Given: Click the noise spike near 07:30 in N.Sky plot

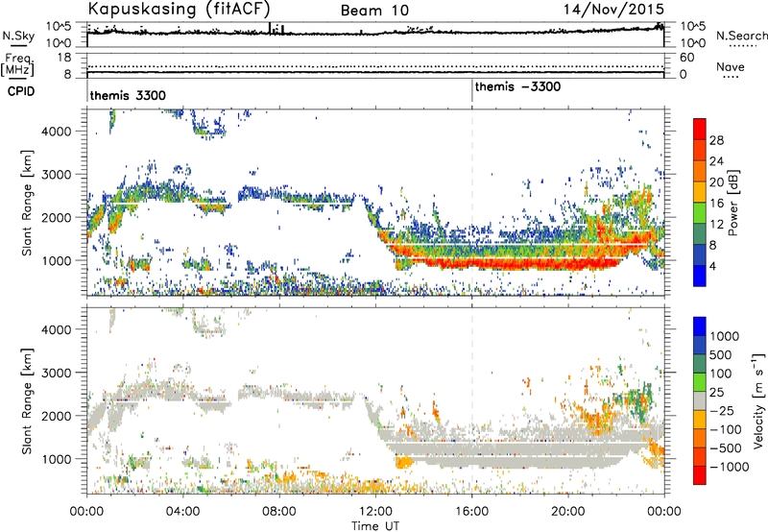Looking at the screenshot, I should click(270, 28).
